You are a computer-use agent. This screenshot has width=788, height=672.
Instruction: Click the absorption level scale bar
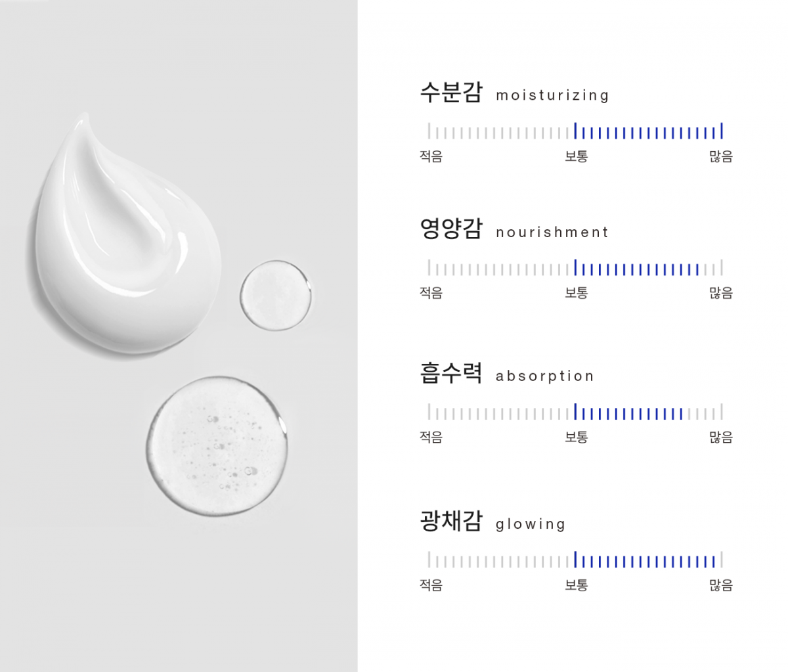[x=575, y=413]
